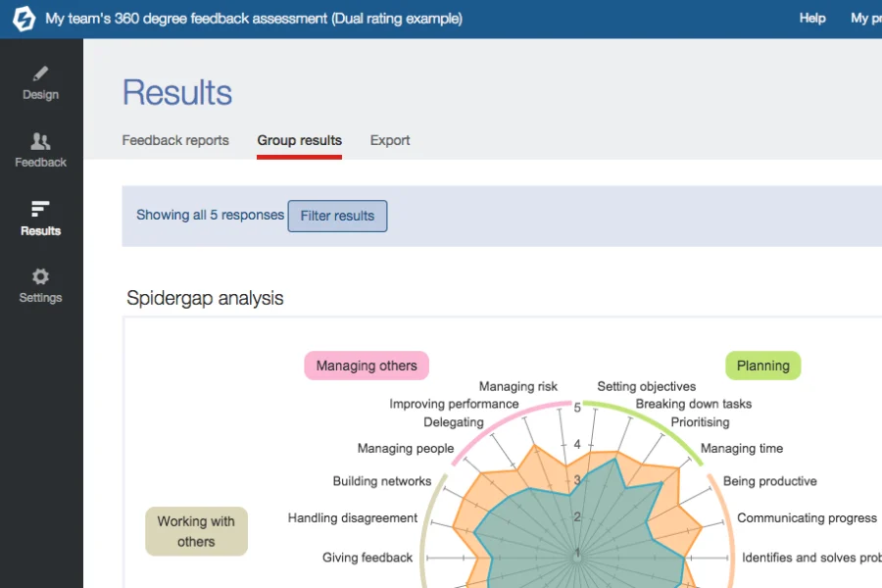
Task: Open the Export tab
Action: coord(390,140)
